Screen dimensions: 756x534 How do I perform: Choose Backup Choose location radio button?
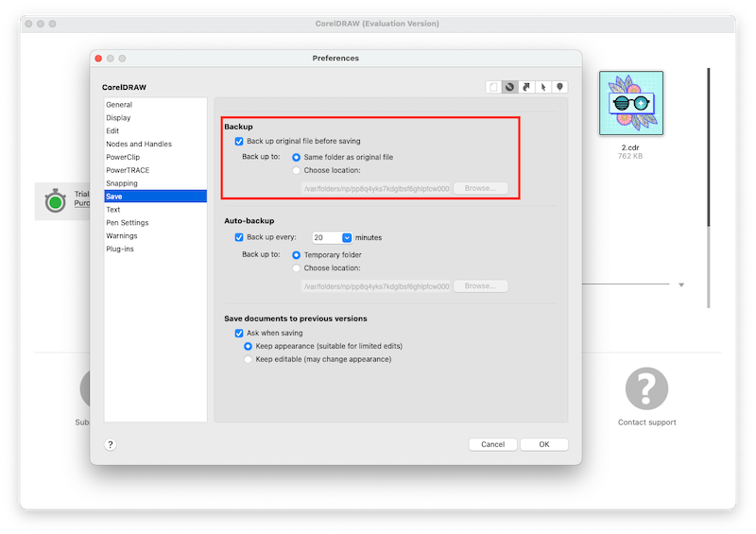[x=297, y=171]
